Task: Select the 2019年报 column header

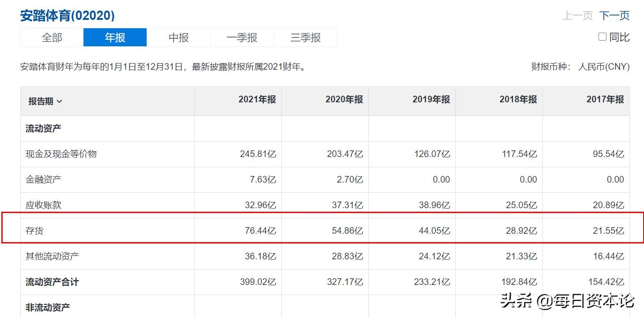Action: tap(431, 100)
